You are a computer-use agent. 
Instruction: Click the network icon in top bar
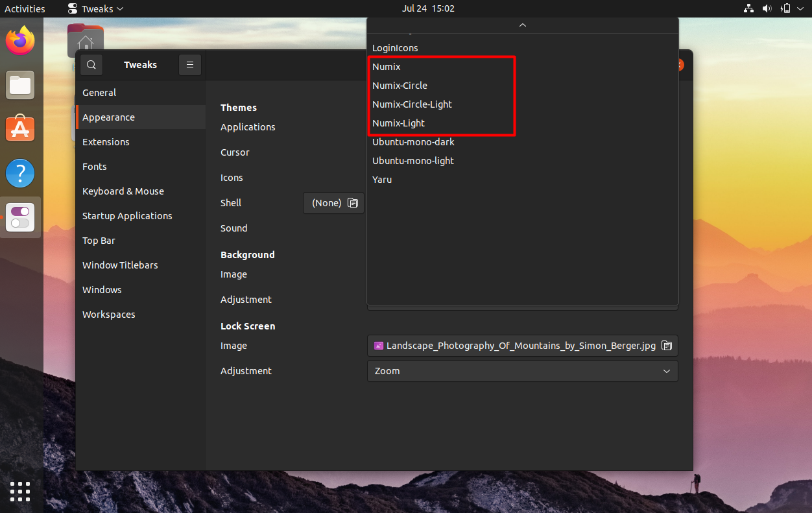[748, 8]
